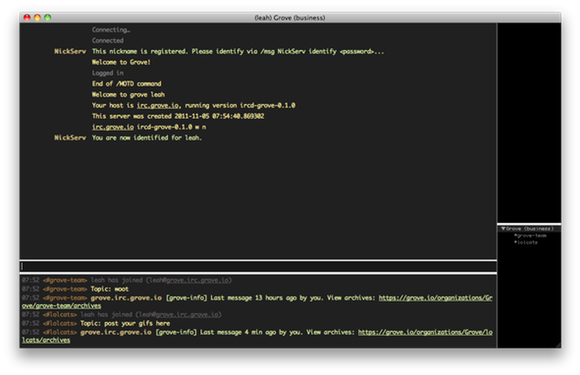The image size is (580, 375).
Task: Click the 'End of /MOTD command' line
Action: tap(127, 84)
